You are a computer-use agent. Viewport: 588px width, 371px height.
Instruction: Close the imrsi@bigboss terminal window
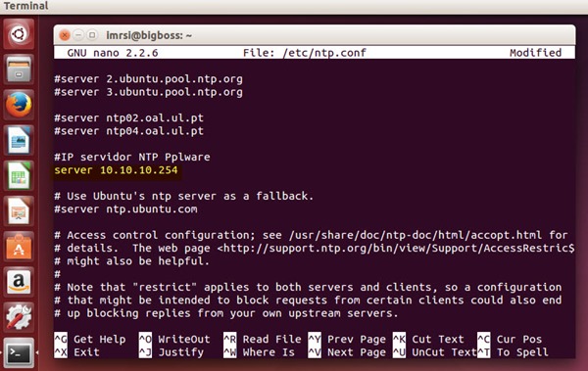[x=65, y=35]
